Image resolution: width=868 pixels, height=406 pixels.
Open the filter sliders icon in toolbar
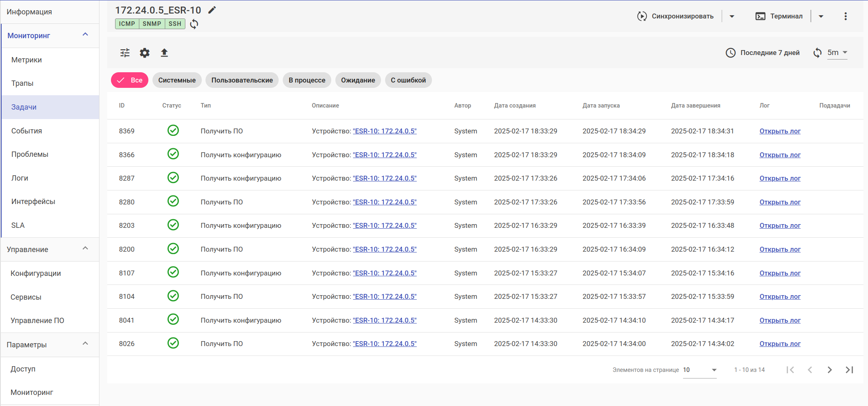click(x=125, y=53)
